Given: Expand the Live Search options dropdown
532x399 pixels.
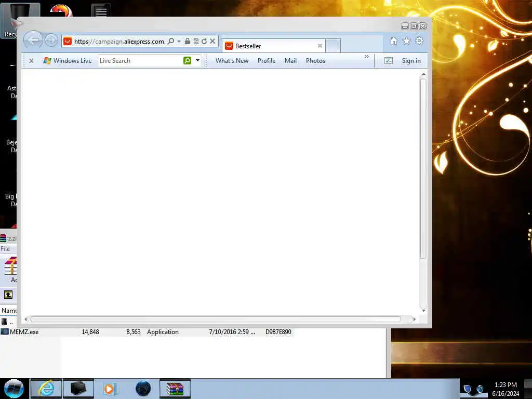Looking at the screenshot, I should 197,60.
